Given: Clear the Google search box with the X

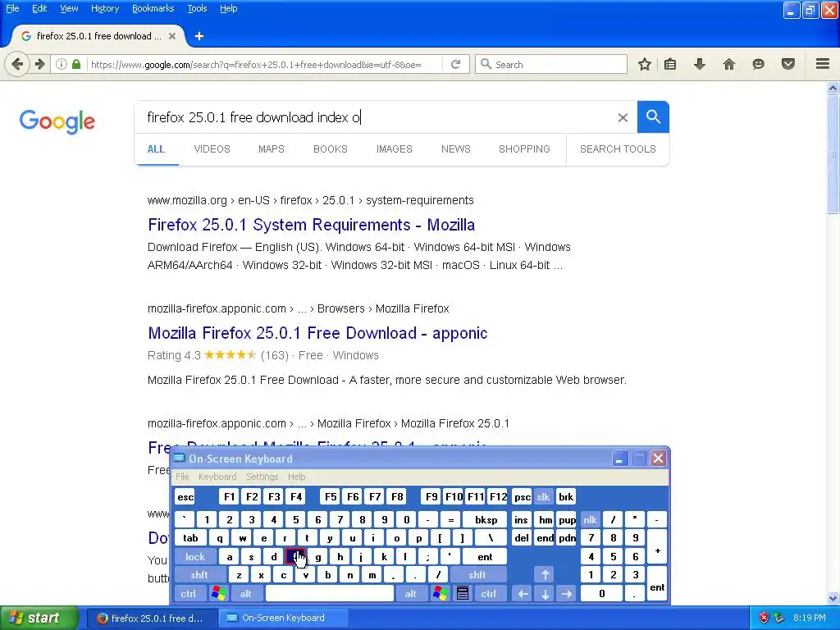Looking at the screenshot, I should click(623, 117).
